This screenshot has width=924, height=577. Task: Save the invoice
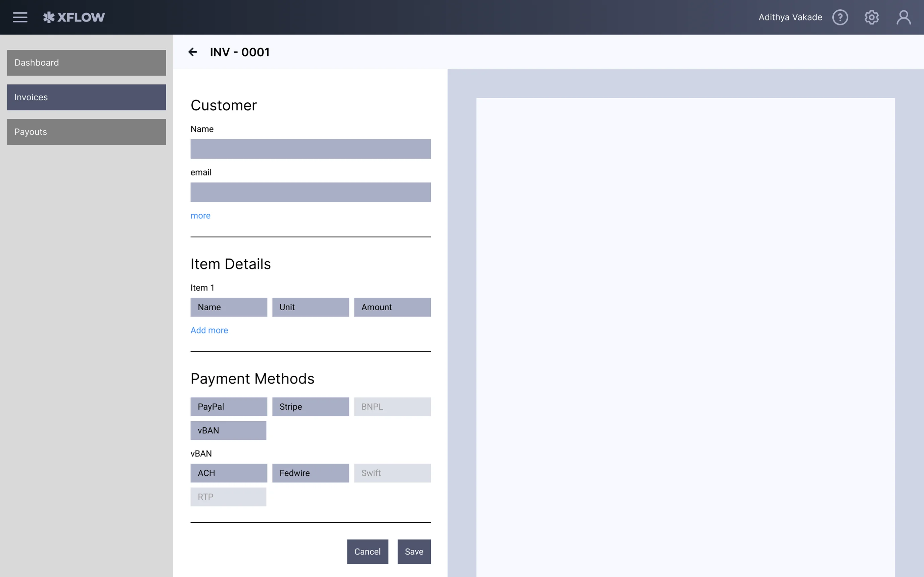[414, 552]
